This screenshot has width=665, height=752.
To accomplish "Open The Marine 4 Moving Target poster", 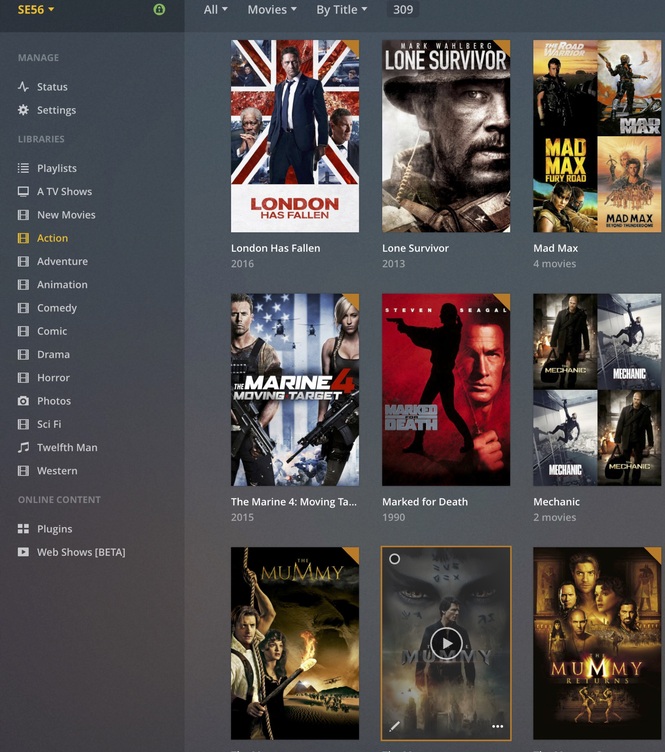I will [x=295, y=389].
